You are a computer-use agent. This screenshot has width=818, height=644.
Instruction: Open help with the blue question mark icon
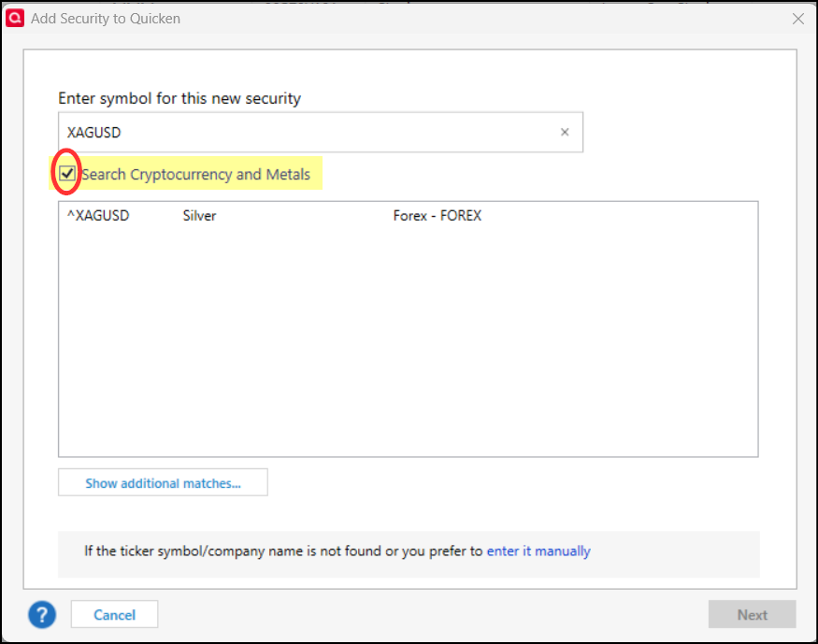coord(42,614)
